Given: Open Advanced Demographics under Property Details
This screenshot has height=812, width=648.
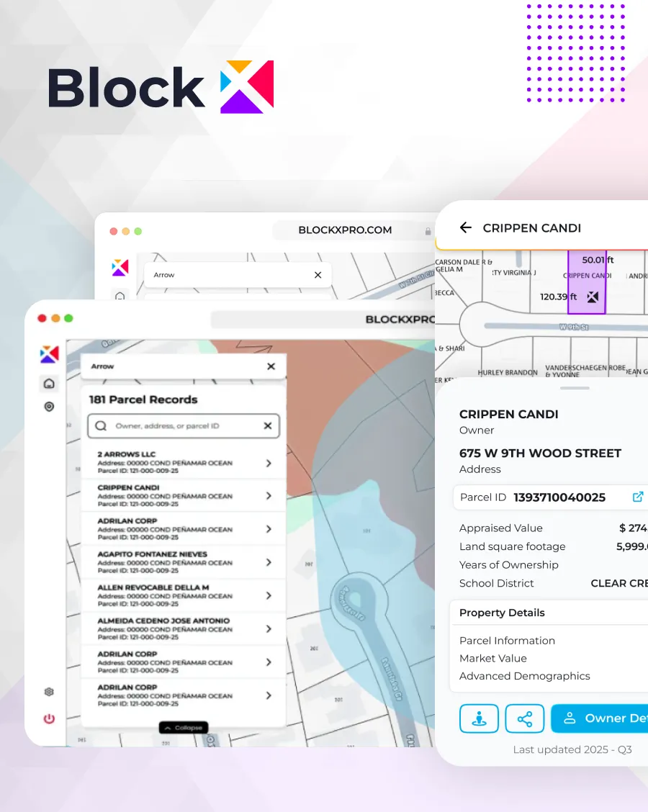Looking at the screenshot, I should coord(525,676).
